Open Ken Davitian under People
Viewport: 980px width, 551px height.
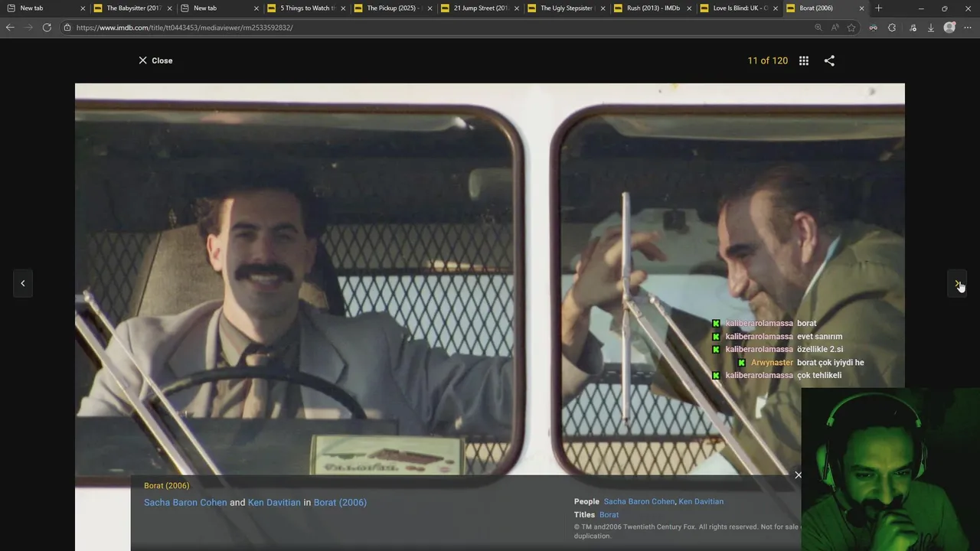(x=701, y=501)
